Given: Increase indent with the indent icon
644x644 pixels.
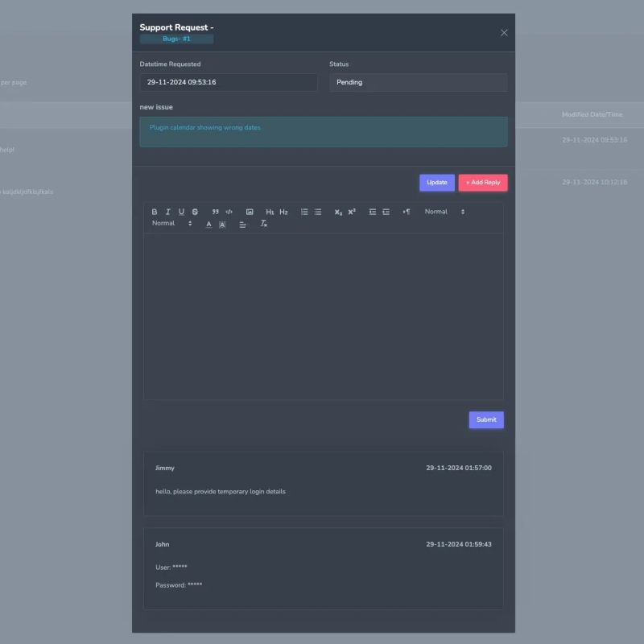Looking at the screenshot, I should point(386,212).
